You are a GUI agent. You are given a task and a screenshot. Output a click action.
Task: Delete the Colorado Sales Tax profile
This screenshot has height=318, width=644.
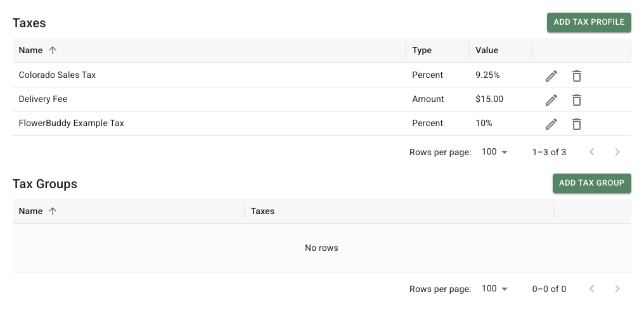pos(577,76)
